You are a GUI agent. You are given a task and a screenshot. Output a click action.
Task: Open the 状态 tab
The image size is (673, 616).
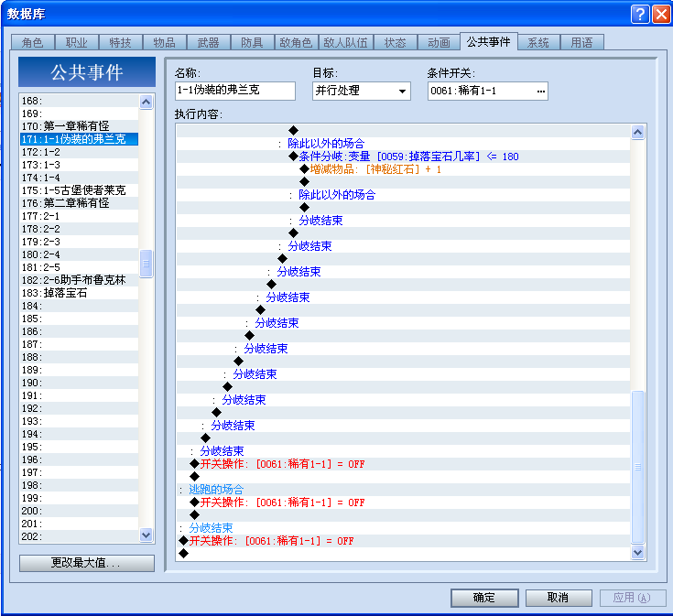[395, 42]
